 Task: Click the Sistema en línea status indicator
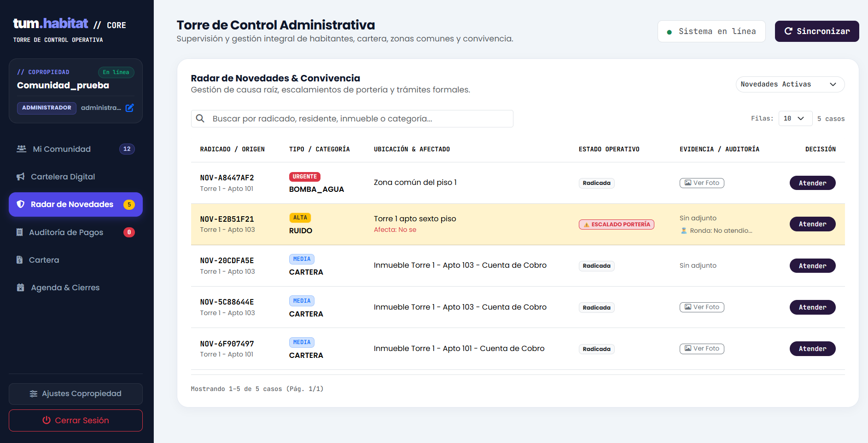(x=711, y=31)
